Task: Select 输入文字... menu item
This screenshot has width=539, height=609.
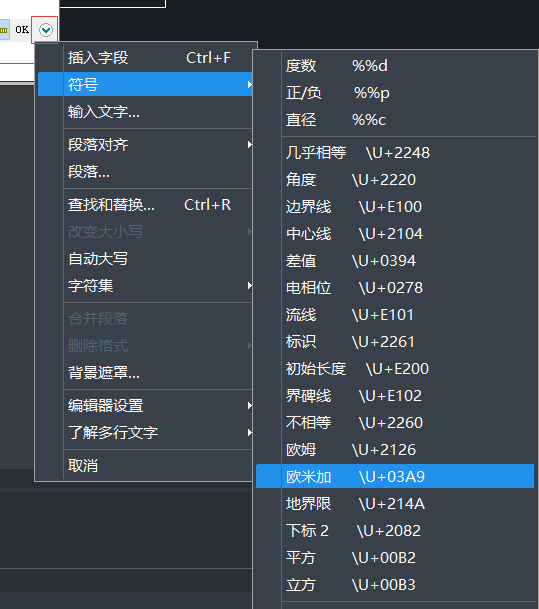Action: [145, 111]
